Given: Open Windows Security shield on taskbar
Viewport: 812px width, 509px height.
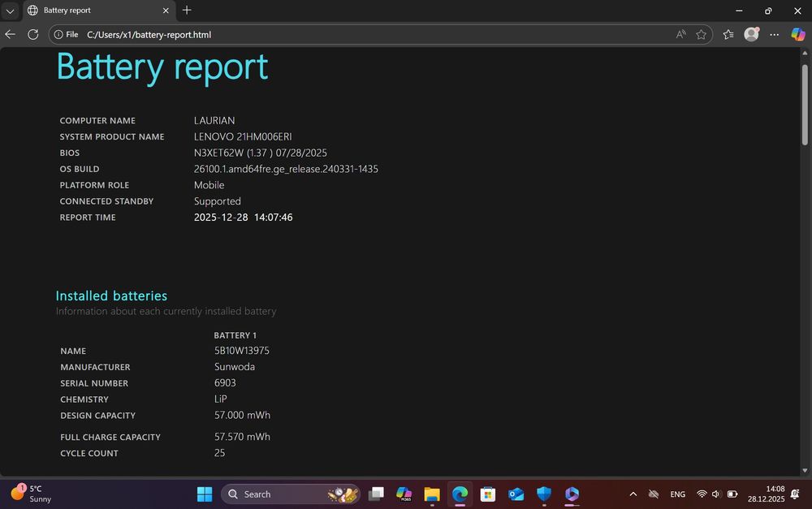Looking at the screenshot, I should [x=544, y=494].
